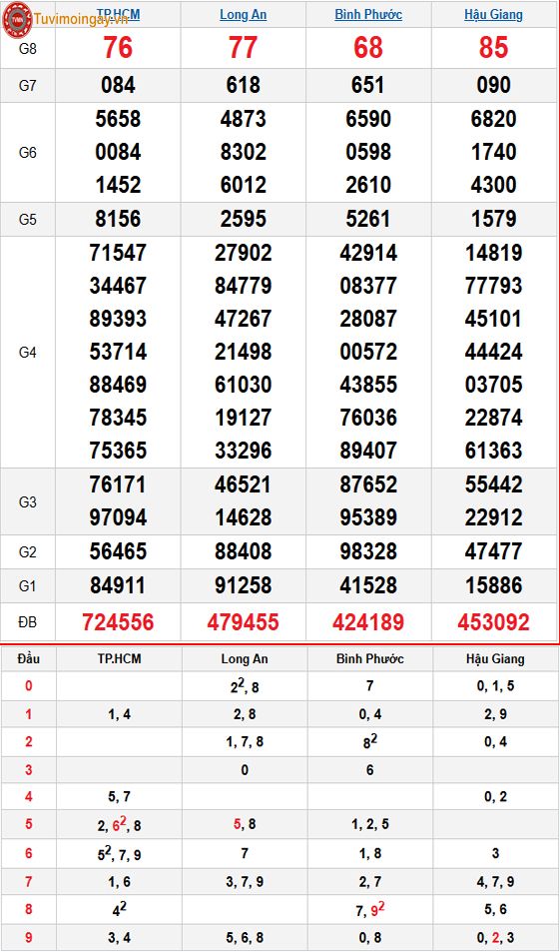Screen dimensions: 560x952
Task: Click the Đầu column header
Action: tap(29, 658)
